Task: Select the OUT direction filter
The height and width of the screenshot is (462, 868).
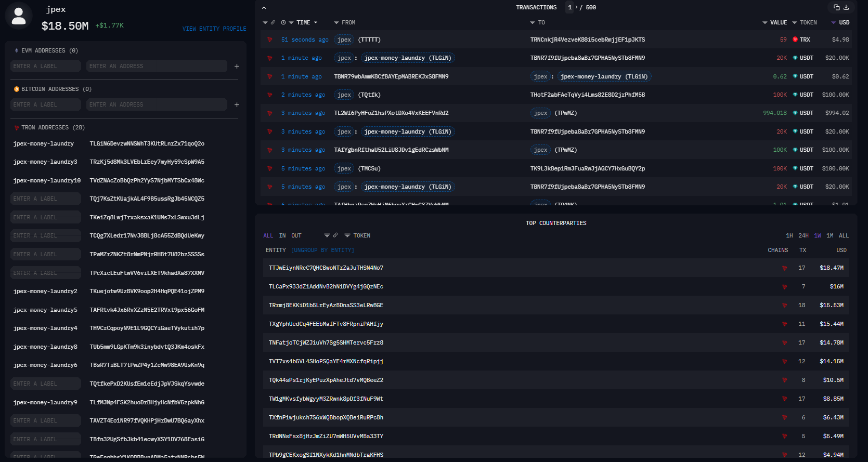Action: click(x=296, y=235)
